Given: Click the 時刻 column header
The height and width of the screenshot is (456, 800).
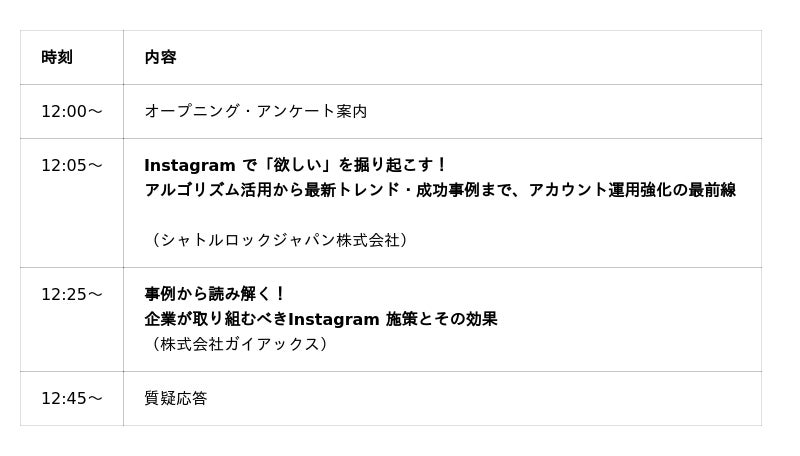Looking at the screenshot, I should click(57, 57).
